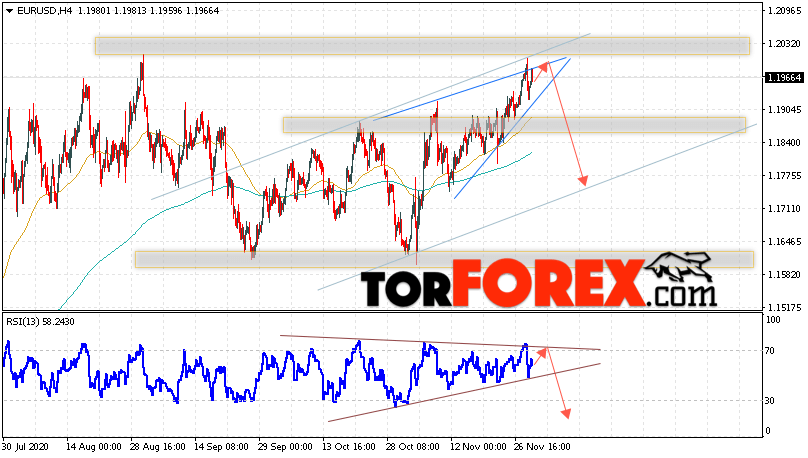
Task: Click the 1.15175 price axis label
Action: (x=784, y=308)
